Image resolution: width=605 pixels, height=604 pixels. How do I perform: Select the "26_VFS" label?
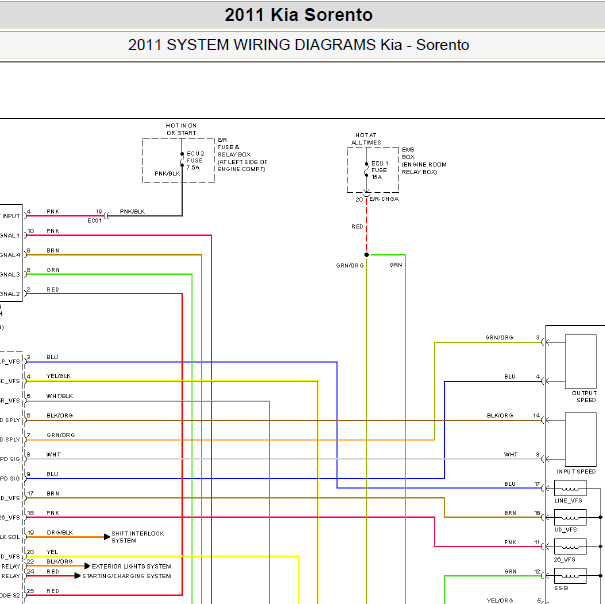click(565, 559)
